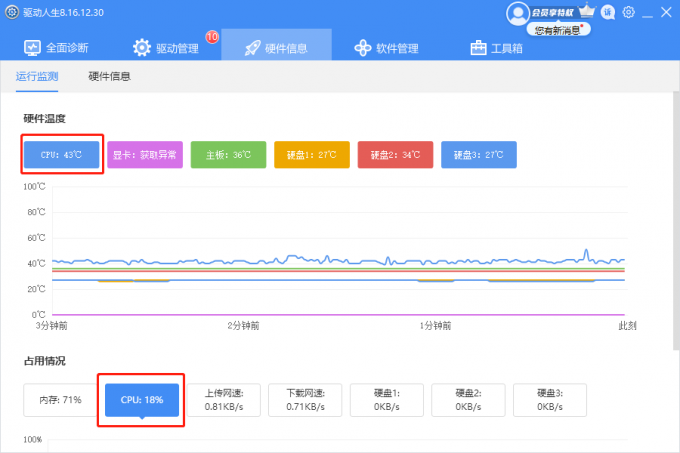Select the 显卡 获取异常 temperature button

(x=145, y=154)
